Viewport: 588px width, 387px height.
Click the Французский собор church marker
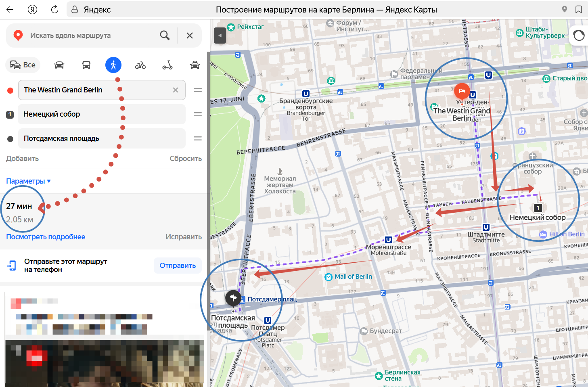point(532,157)
